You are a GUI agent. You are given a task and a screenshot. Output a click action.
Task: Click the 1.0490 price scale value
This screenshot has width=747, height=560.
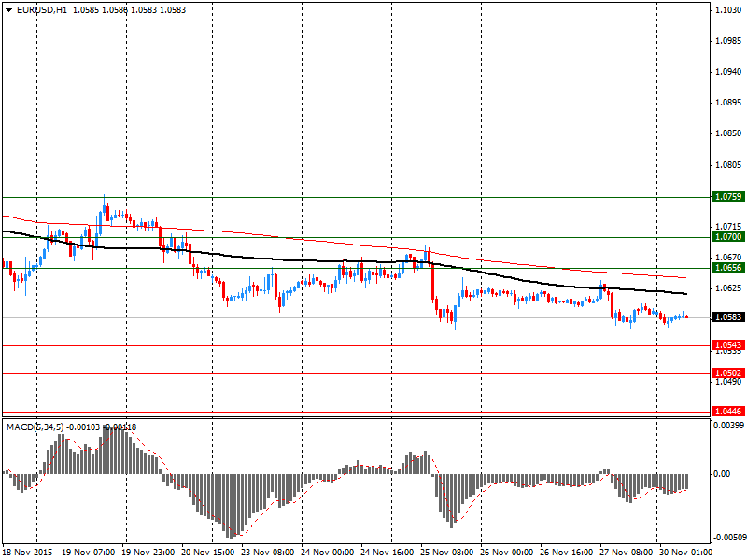[x=729, y=382]
